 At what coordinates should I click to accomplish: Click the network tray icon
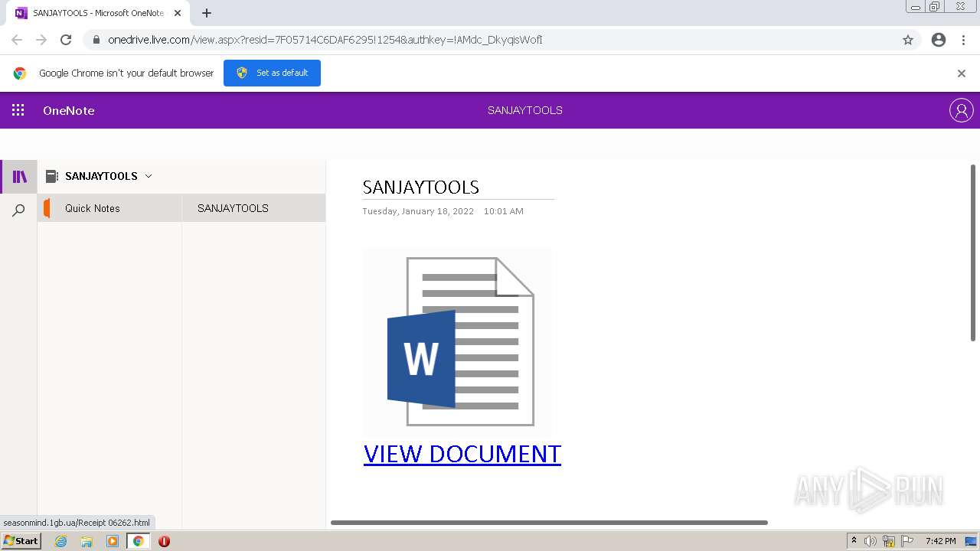coord(889,541)
